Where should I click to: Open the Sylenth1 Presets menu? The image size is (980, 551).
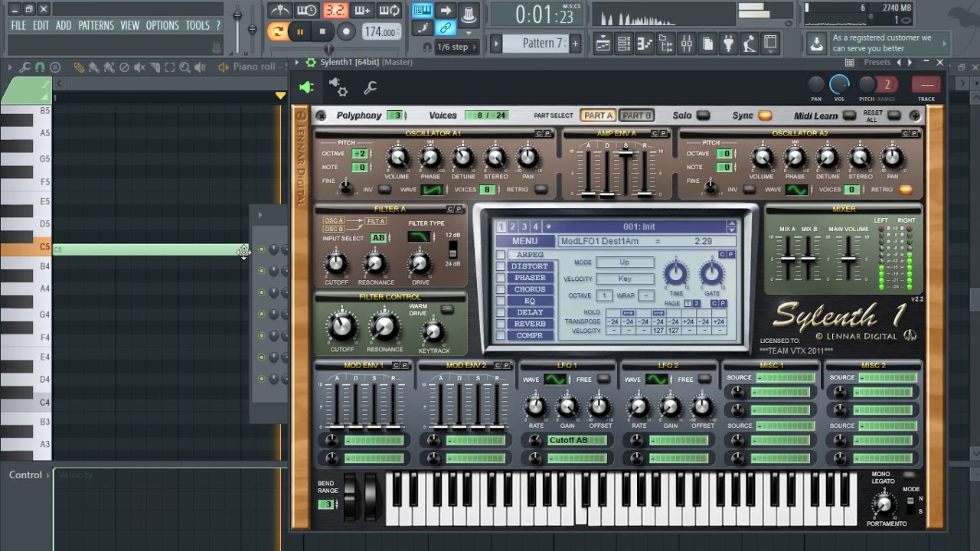877,62
